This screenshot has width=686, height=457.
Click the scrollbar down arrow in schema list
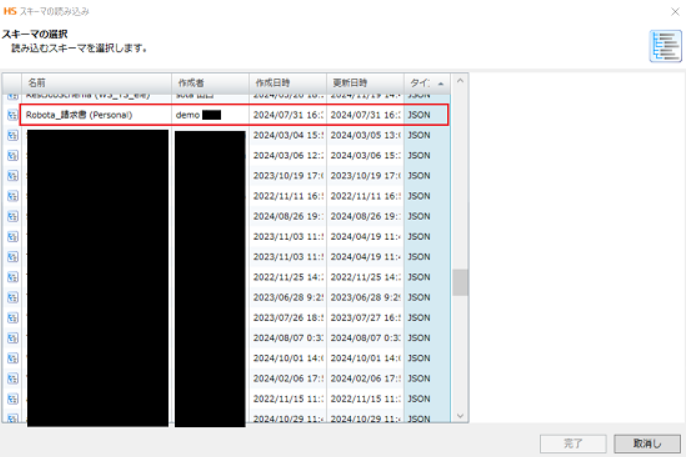(x=460, y=415)
